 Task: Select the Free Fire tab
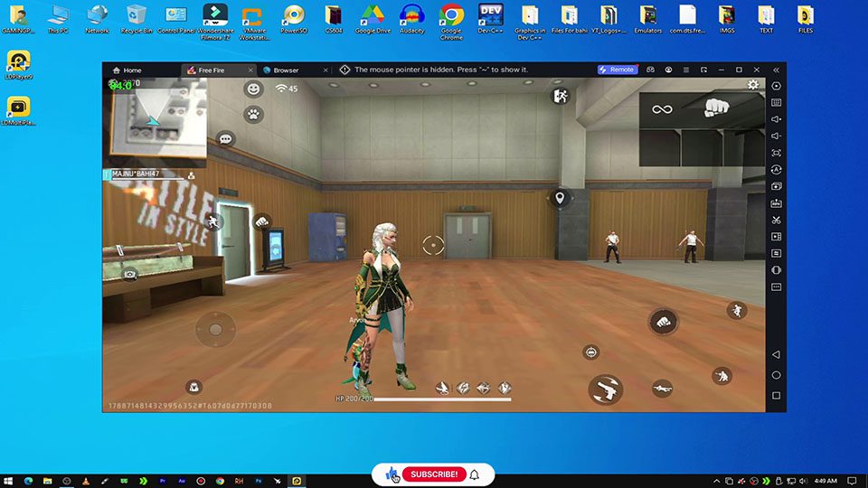point(211,70)
